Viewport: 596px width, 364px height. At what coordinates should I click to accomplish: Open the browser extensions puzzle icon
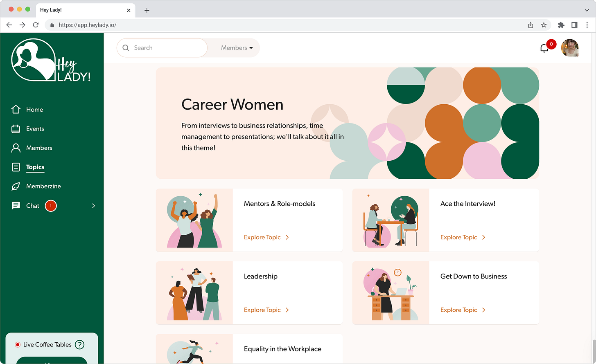tap(561, 25)
